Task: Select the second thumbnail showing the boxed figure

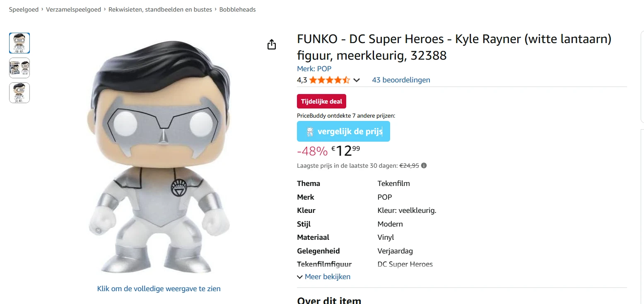Action: [x=19, y=68]
